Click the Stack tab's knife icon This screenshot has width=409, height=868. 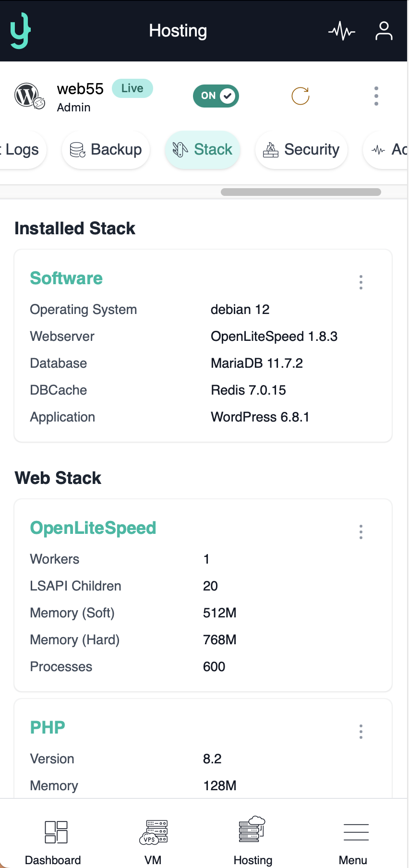[x=180, y=150]
